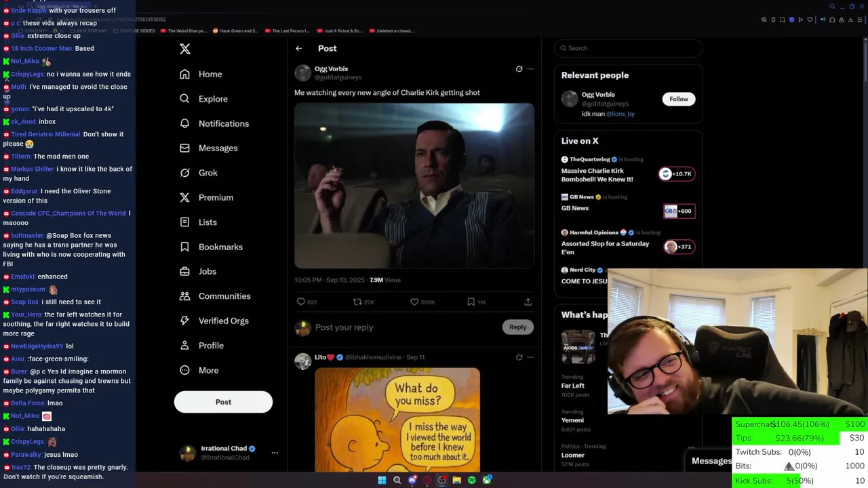This screenshot has width=868, height=488.
Task: Click the grey Reply button
Action: (x=518, y=327)
